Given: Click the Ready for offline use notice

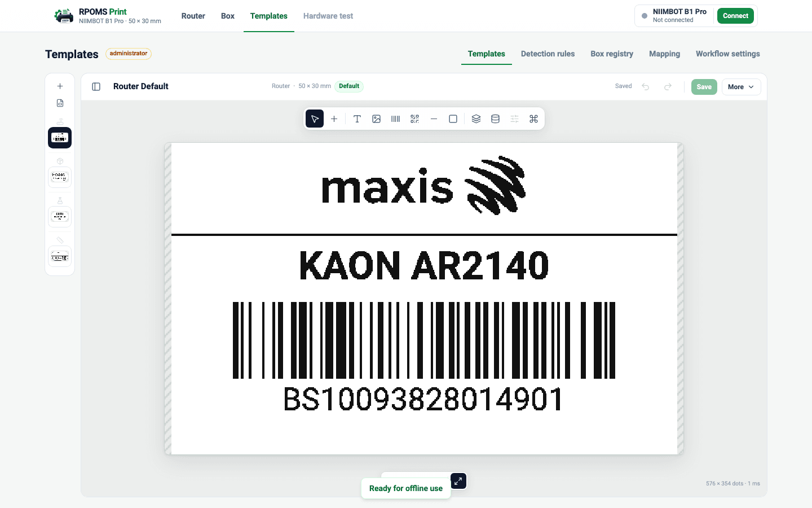Looking at the screenshot, I should pyautogui.click(x=406, y=488).
